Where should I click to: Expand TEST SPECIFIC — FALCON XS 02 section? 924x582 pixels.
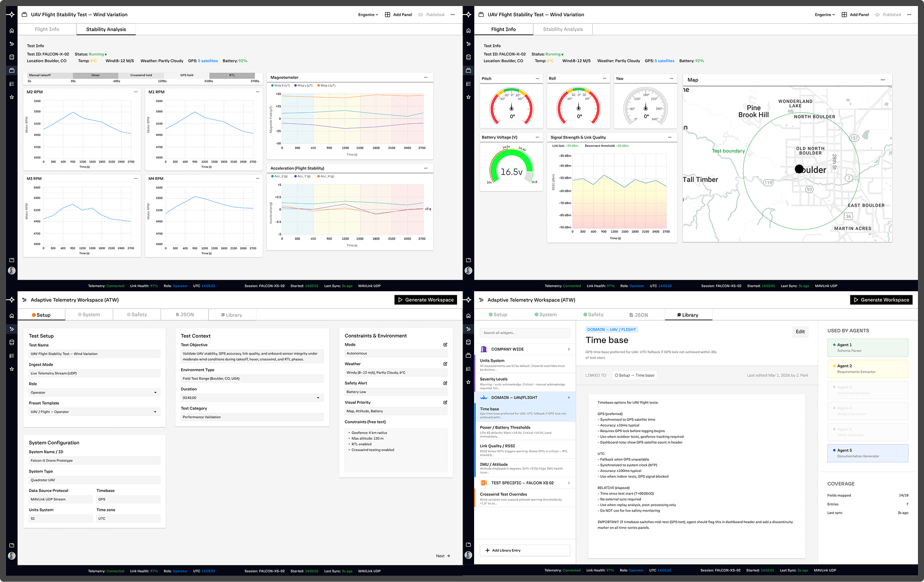click(525, 483)
